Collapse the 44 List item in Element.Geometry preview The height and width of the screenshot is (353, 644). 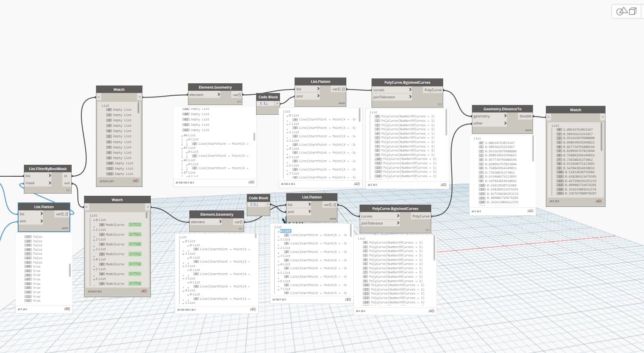coord(183,136)
